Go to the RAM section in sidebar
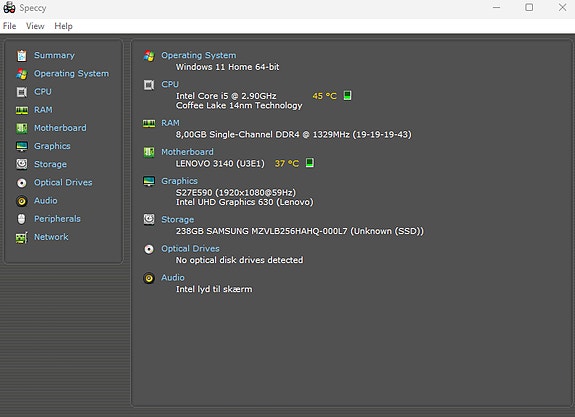 click(x=43, y=110)
